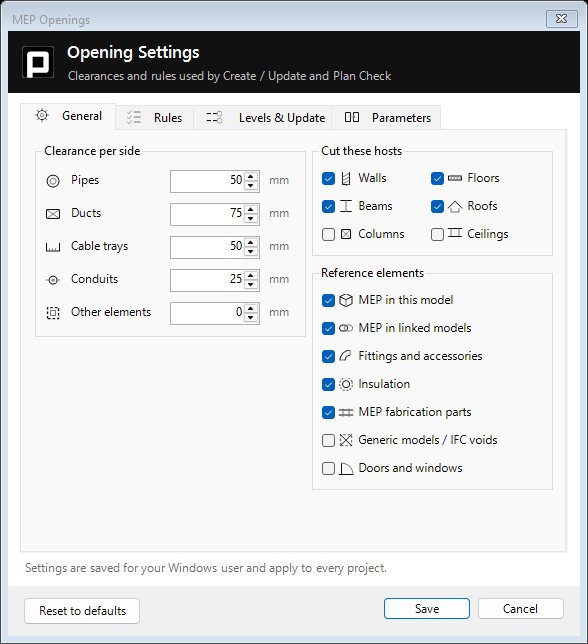The width and height of the screenshot is (588, 644).
Task: Enable Doors and windows checkbox
Action: (328, 468)
